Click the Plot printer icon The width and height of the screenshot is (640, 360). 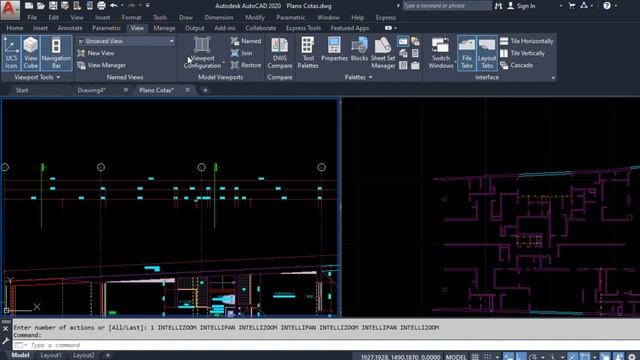click(101, 6)
